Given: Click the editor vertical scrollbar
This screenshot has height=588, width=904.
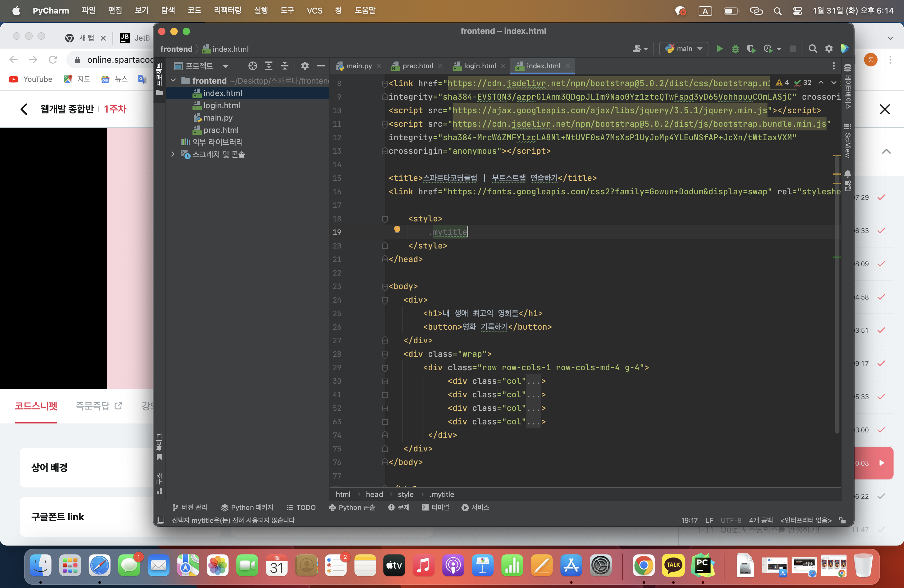Looking at the screenshot, I should click(837, 294).
